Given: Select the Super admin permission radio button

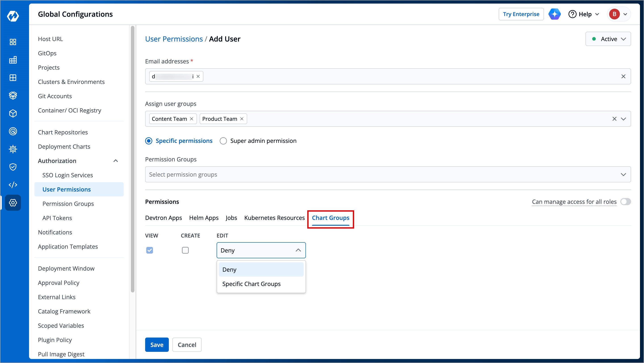Looking at the screenshot, I should pyautogui.click(x=223, y=141).
